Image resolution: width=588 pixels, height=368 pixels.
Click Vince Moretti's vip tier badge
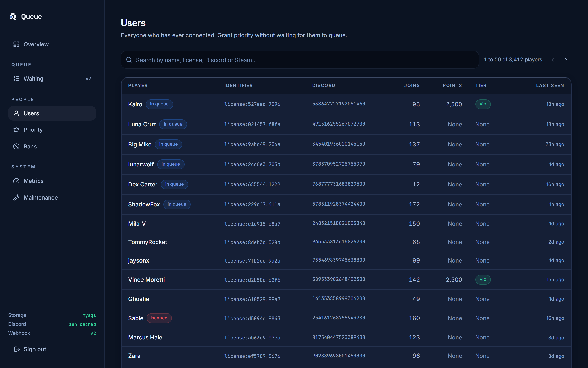pyautogui.click(x=483, y=280)
